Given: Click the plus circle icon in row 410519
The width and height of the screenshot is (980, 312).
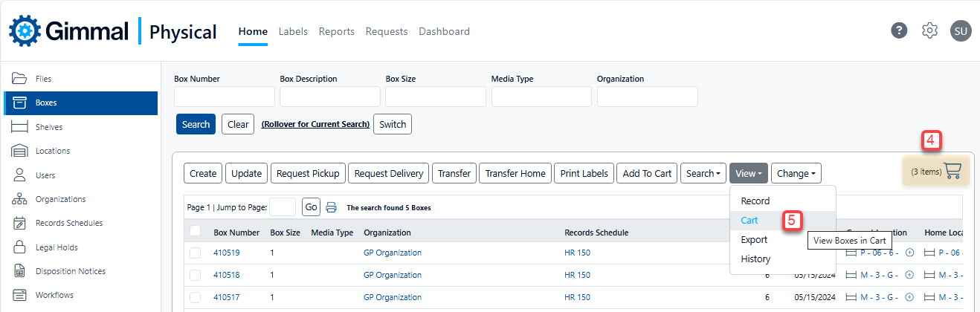Looking at the screenshot, I should click(x=909, y=253).
